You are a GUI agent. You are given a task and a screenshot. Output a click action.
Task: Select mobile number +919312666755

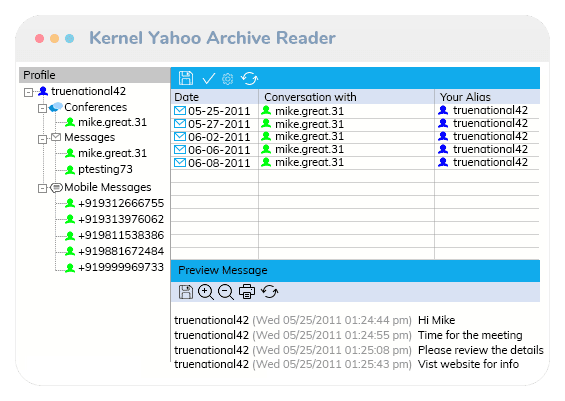[121, 203]
